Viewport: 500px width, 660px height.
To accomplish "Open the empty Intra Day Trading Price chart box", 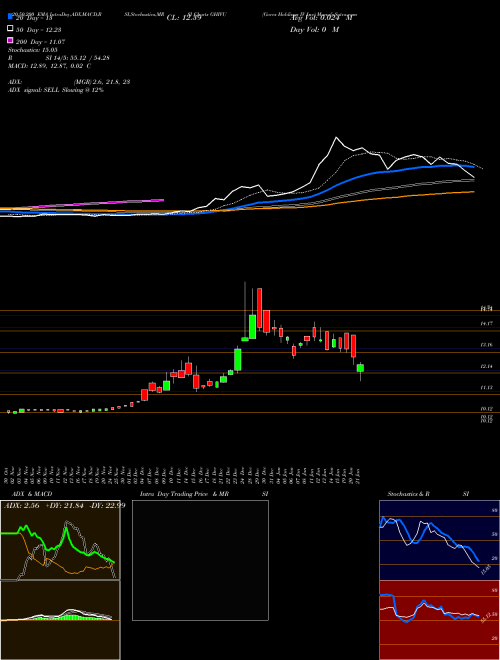I will point(200,560).
